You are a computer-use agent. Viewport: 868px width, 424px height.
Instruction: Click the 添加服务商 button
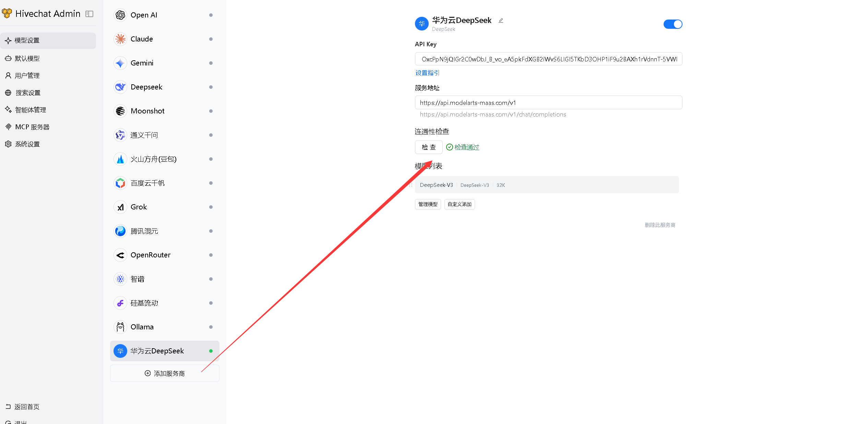pyautogui.click(x=165, y=373)
